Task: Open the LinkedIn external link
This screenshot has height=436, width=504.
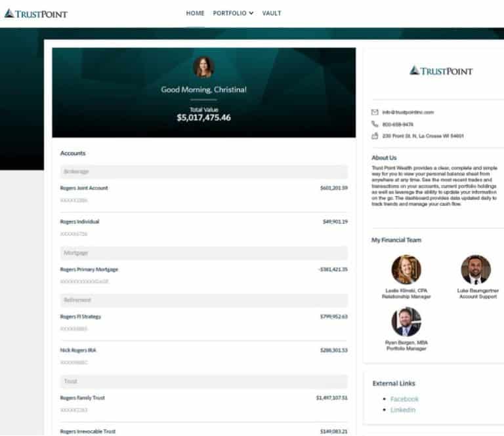Action: [403, 410]
